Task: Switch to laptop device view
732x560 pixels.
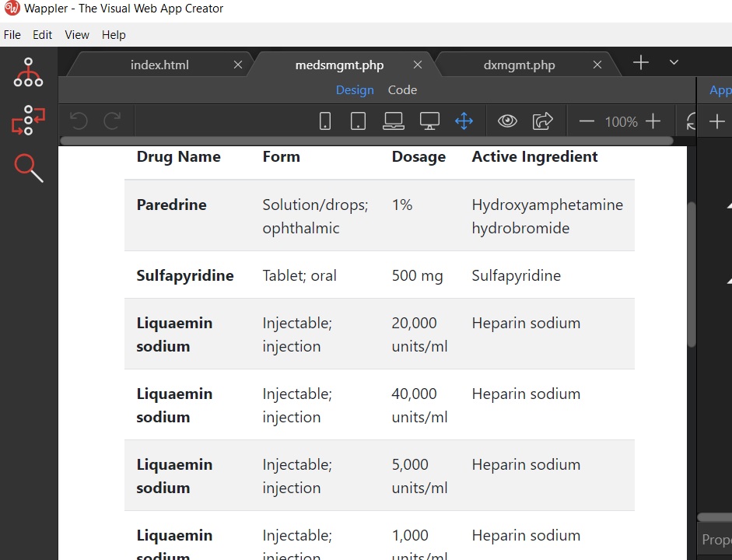Action: point(394,121)
